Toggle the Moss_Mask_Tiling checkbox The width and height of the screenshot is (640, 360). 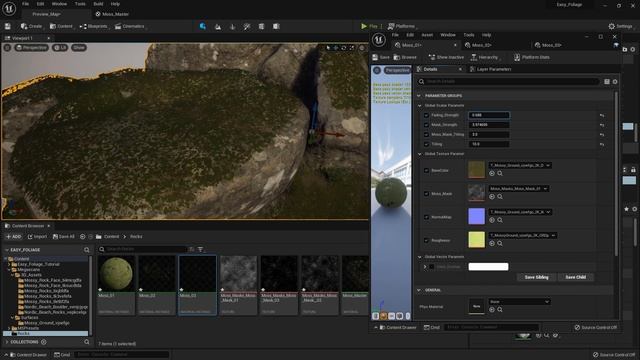tap(426, 135)
